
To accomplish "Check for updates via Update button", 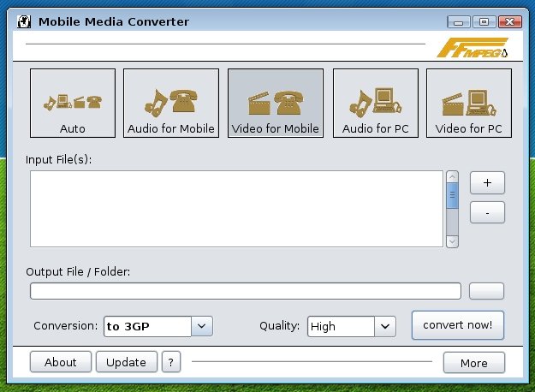I will [x=126, y=362].
